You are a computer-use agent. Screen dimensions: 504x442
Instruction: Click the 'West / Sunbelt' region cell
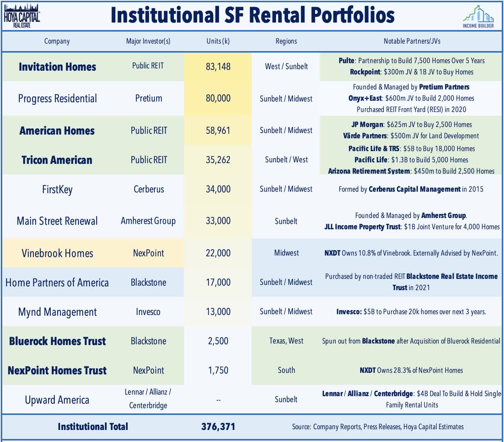tap(286, 67)
